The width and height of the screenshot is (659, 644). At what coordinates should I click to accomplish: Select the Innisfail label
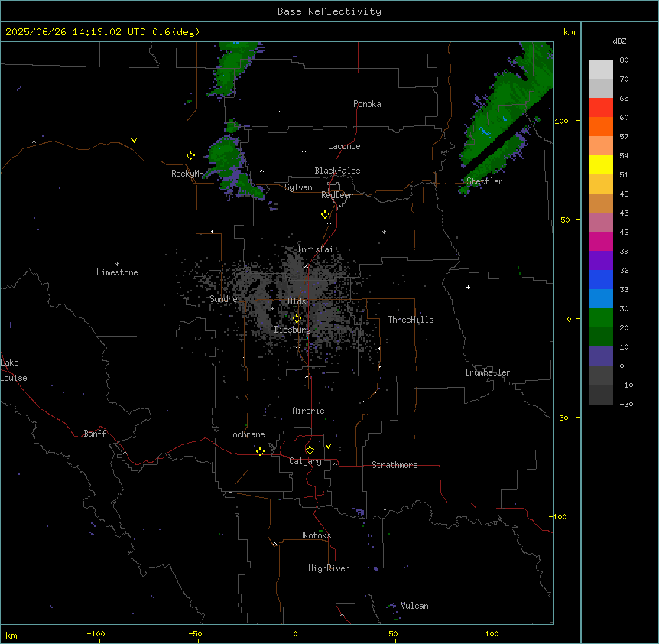[x=317, y=249]
